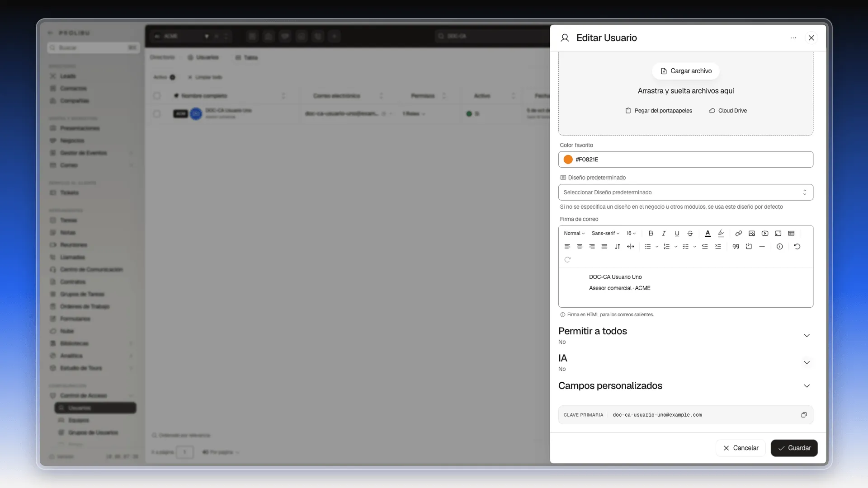Open the Sans-serif font dropdown
Viewport: 868px width, 488px height.
point(605,234)
